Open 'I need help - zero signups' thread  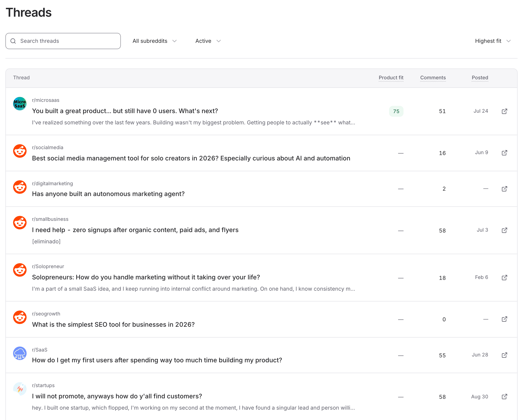click(x=135, y=230)
